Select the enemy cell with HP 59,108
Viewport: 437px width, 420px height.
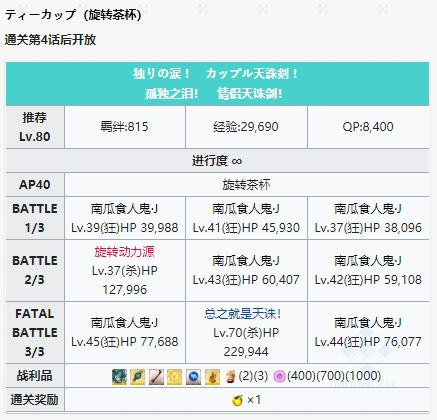tap(368, 270)
